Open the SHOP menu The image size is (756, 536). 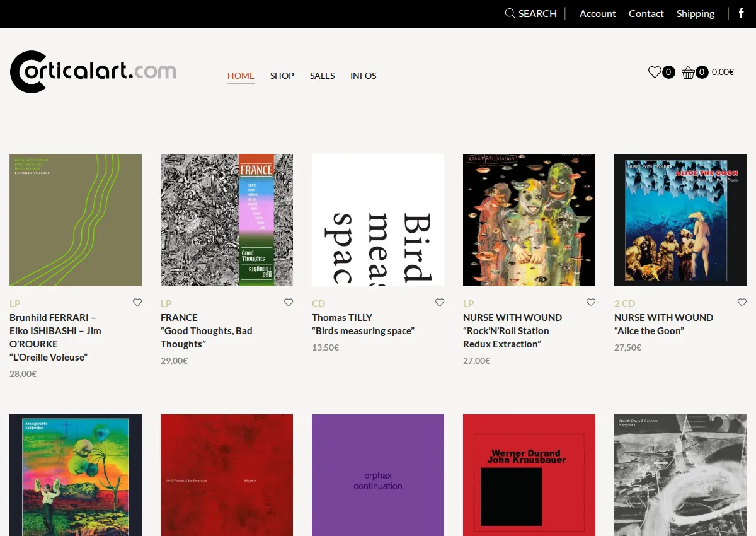pos(282,76)
